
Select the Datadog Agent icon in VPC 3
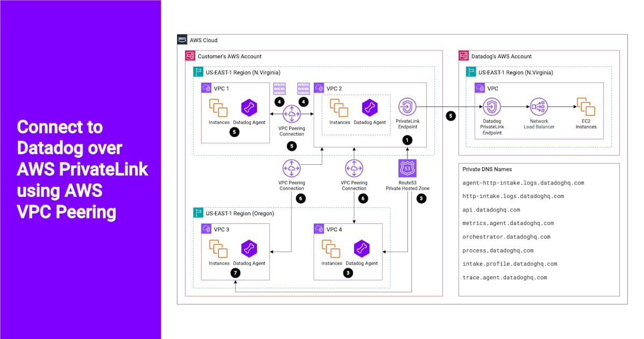click(249, 249)
